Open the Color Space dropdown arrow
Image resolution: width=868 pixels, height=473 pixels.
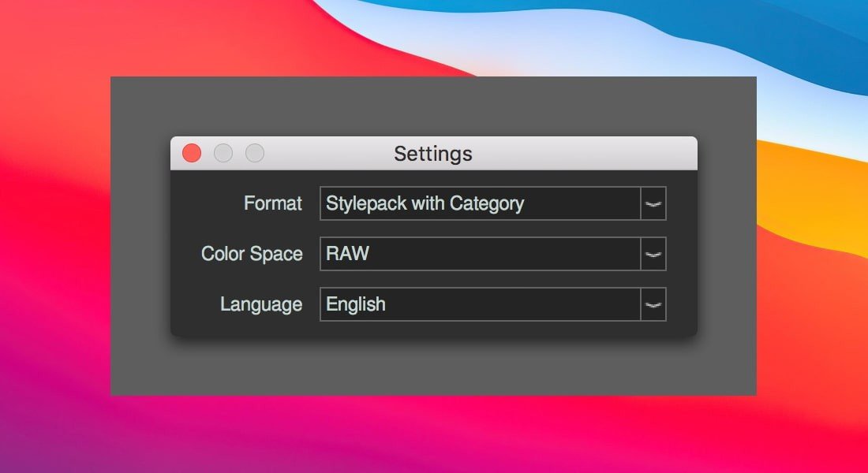[653, 254]
